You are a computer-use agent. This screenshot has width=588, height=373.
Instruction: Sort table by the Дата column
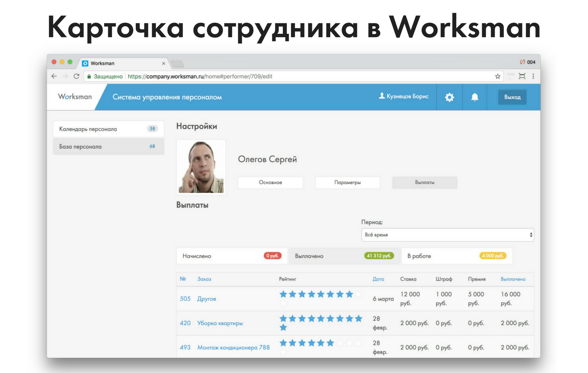pyautogui.click(x=378, y=279)
